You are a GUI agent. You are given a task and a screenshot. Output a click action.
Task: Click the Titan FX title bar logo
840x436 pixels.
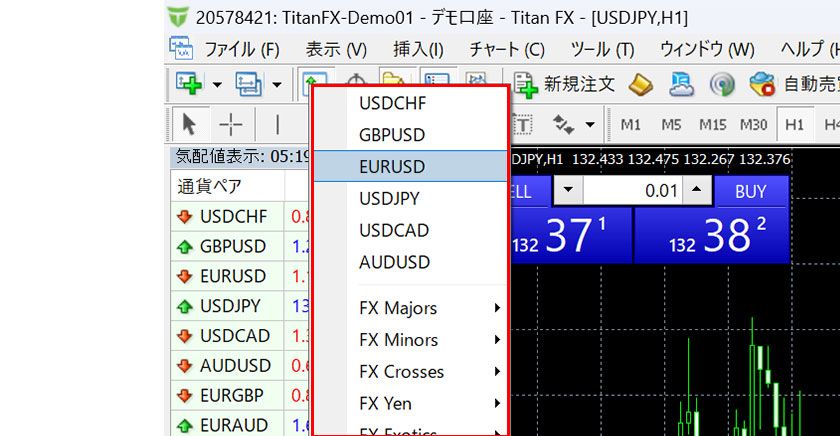[178, 17]
